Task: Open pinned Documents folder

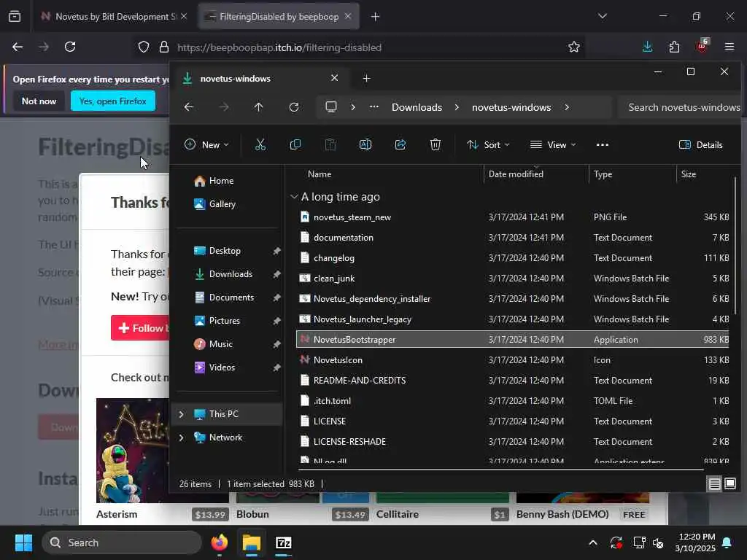Action: pos(225,297)
